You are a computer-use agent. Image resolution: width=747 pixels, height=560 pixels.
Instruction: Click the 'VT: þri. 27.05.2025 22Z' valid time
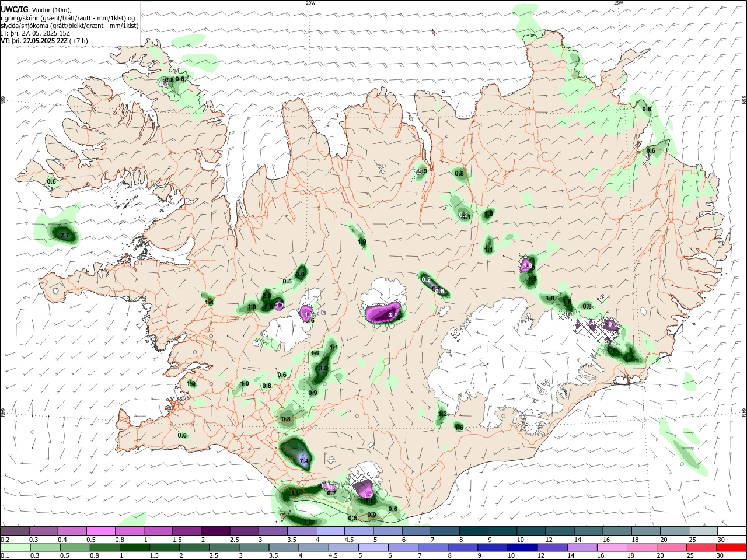[34, 41]
